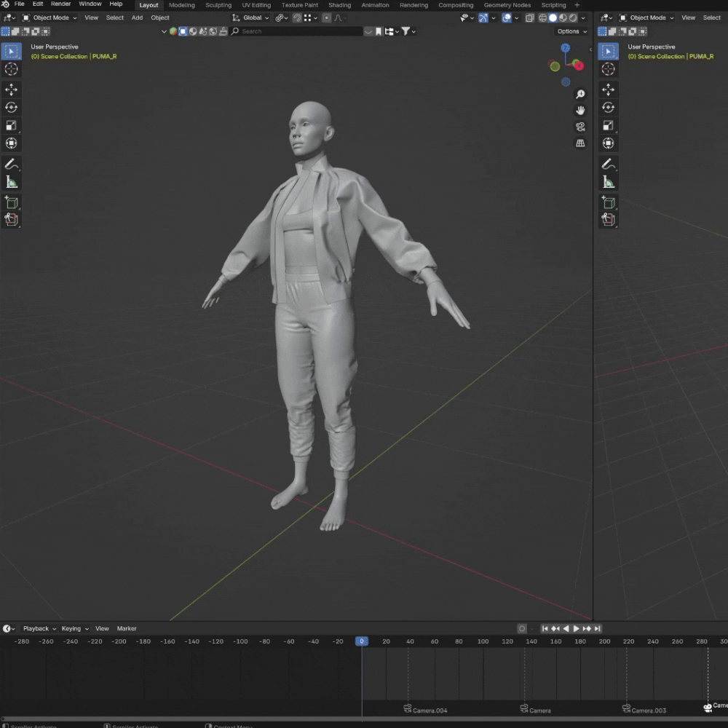728x728 pixels.
Task: Select the Scale tool in the left viewport toolbar
Action: 11,125
